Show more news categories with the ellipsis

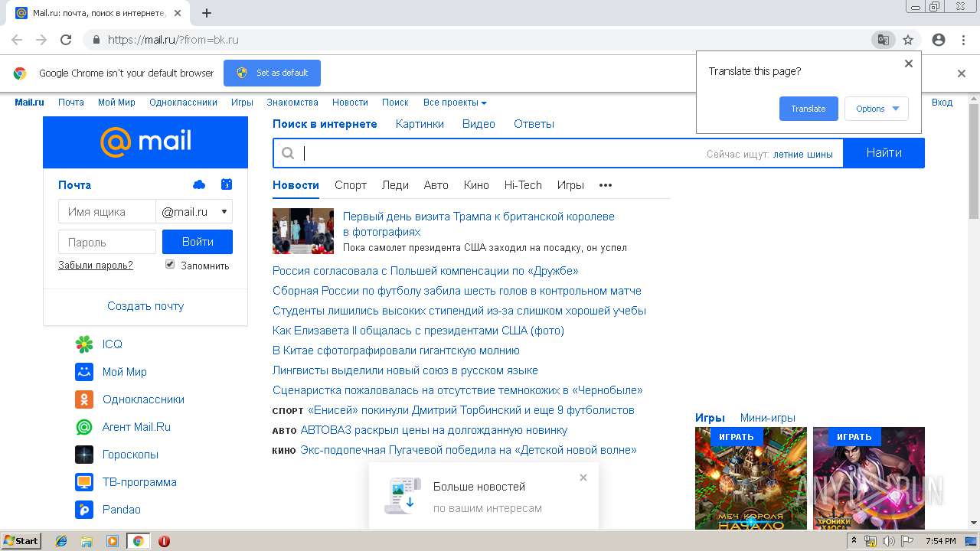(x=606, y=185)
